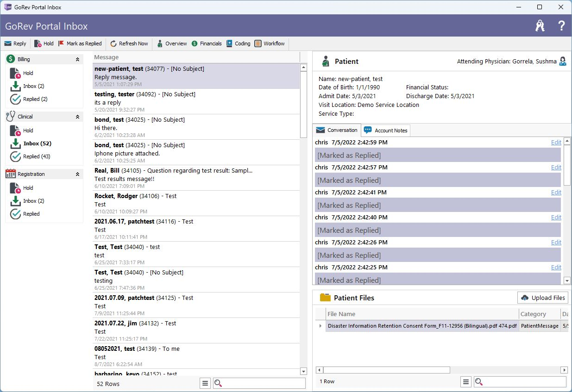Open Registration Replied folder

tap(25, 214)
